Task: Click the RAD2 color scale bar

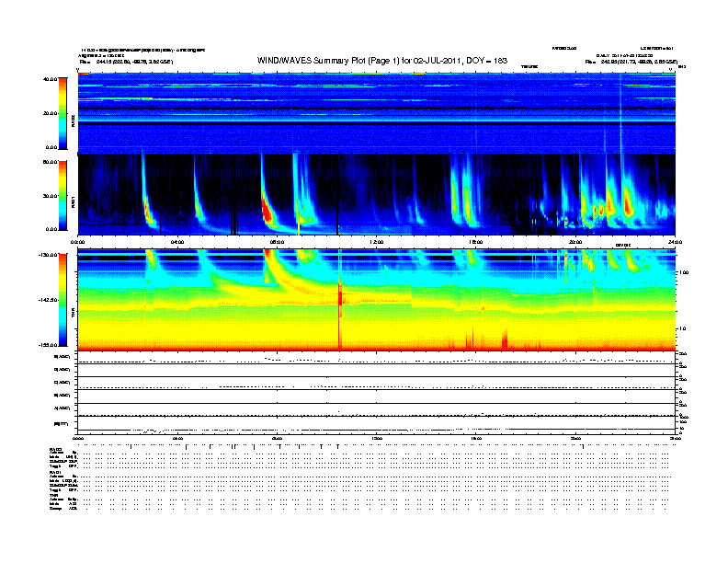Action: pyautogui.click(x=63, y=113)
